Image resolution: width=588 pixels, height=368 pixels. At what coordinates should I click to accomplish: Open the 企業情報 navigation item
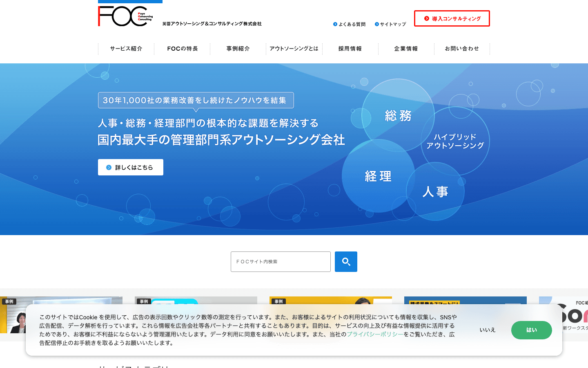click(406, 49)
